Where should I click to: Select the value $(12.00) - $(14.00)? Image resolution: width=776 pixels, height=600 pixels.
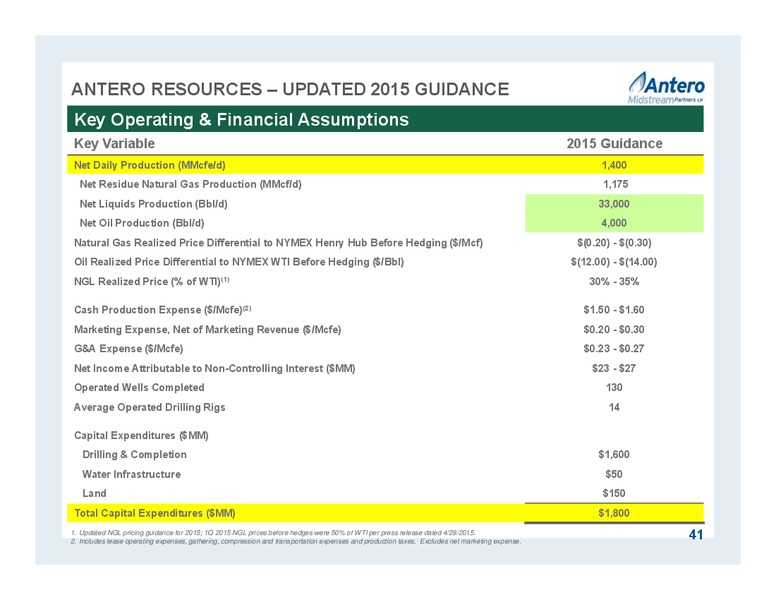(x=614, y=262)
